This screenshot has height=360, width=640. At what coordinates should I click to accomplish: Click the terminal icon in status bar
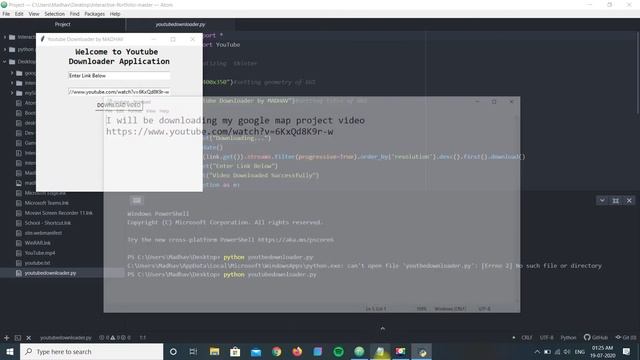point(18,338)
